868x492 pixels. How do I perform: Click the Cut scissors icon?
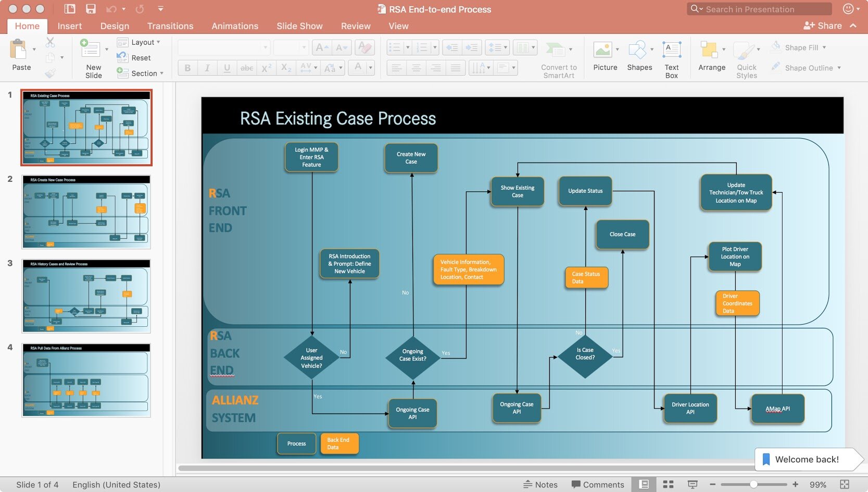pos(50,42)
